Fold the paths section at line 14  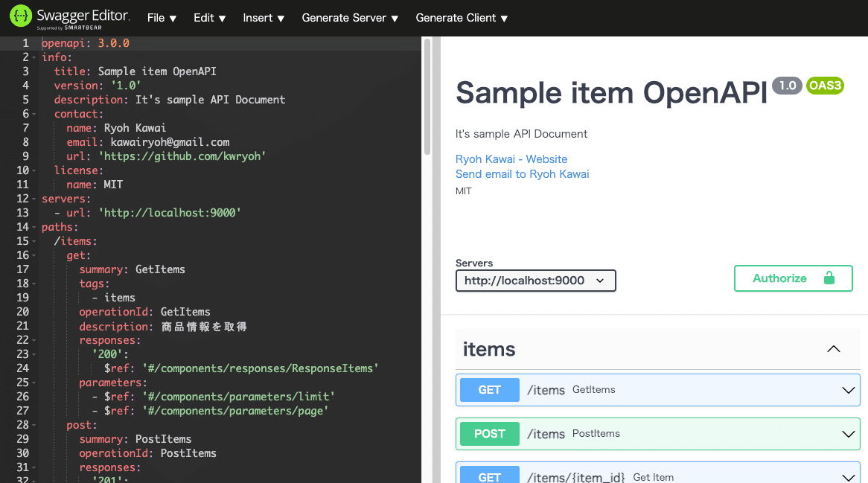point(33,226)
